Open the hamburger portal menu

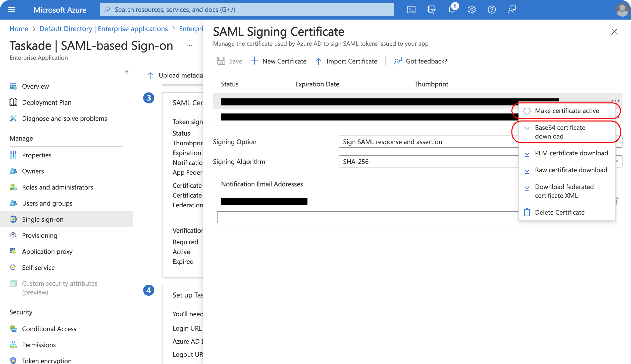12,10
